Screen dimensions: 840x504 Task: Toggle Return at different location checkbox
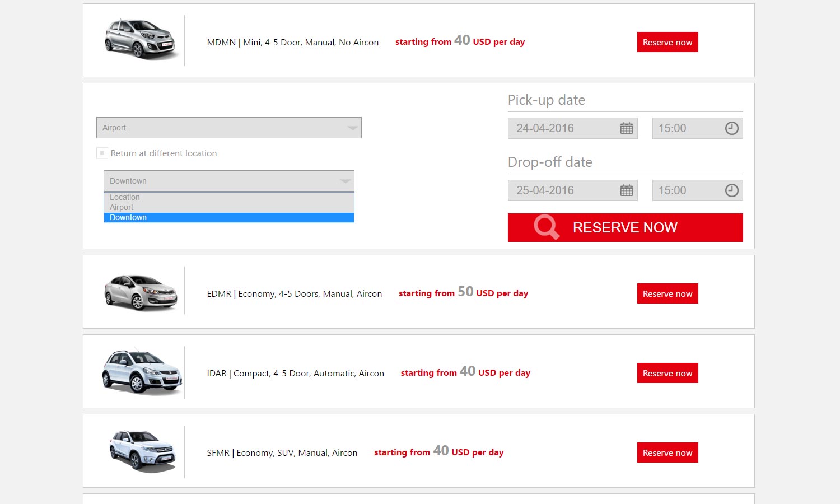tap(102, 153)
